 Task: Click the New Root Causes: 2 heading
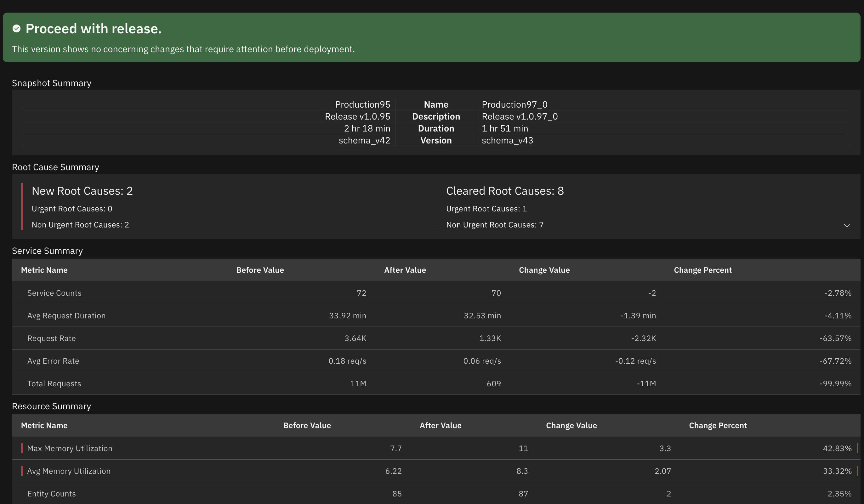click(x=82, y=191)
